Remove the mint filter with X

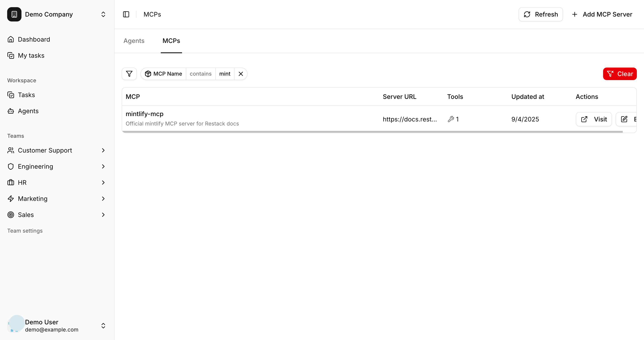[241, 74]
